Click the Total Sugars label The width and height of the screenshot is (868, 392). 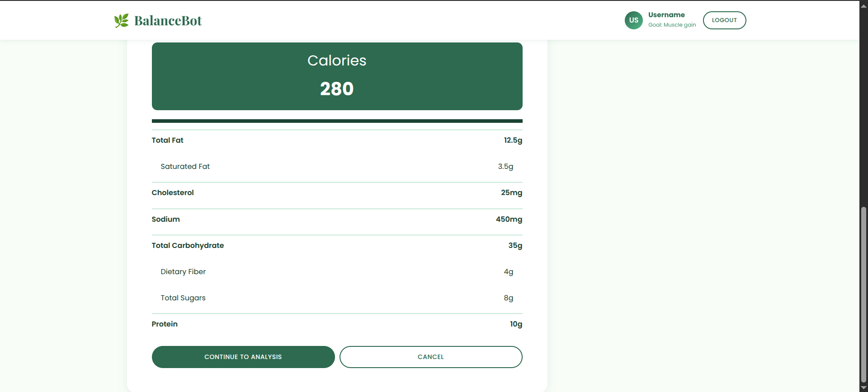[183, 298]
